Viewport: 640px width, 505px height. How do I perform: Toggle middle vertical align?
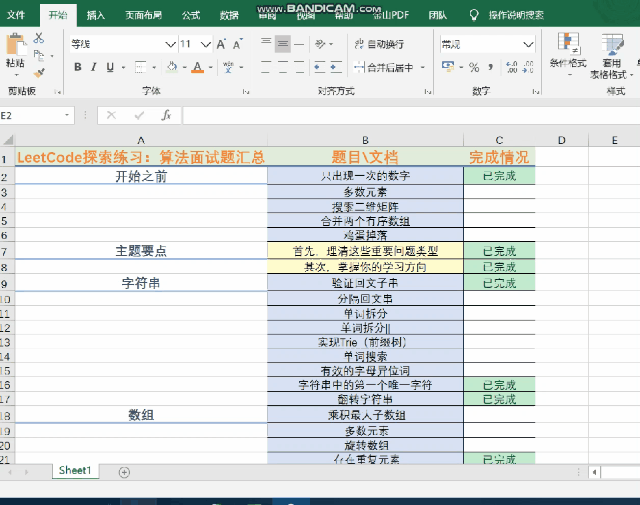point(282,44)
